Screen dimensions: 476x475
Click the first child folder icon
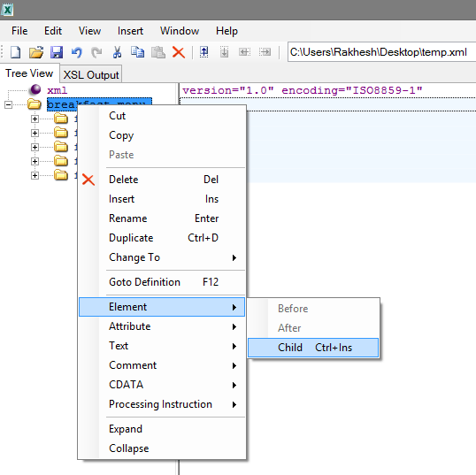61,119
